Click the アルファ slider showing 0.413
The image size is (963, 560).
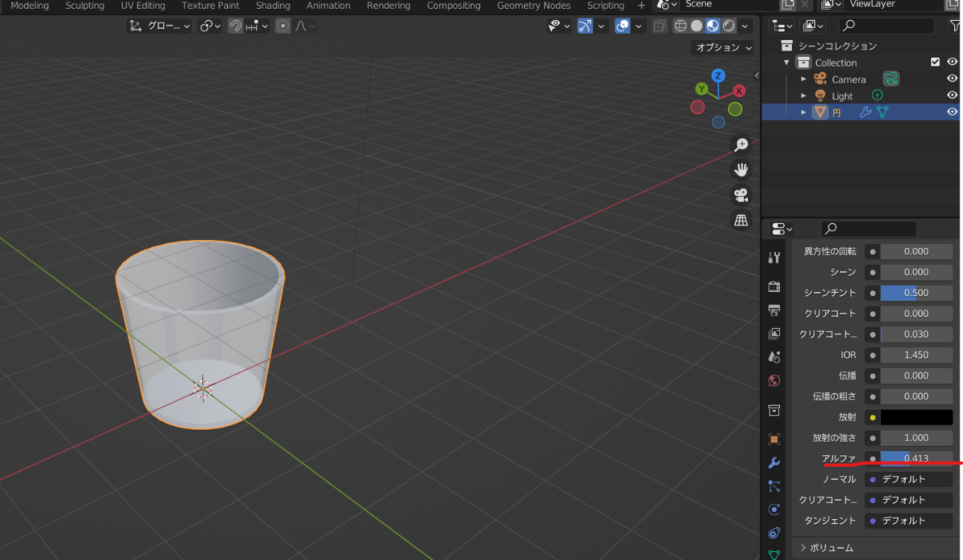(916, 458)
